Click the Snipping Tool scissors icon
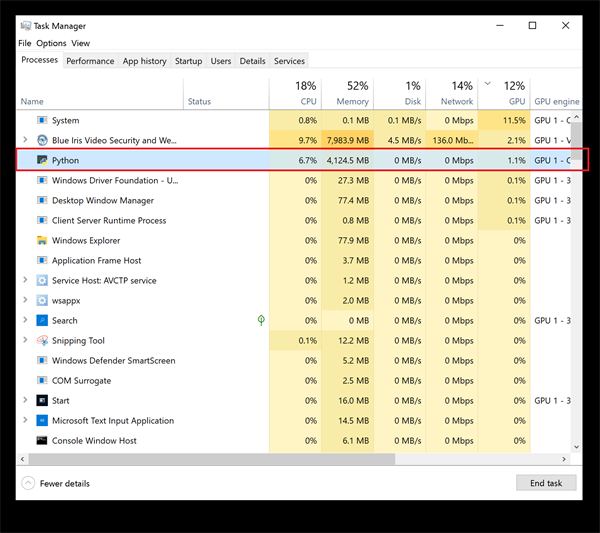This screenshot has height=533, width=600. tap(42, 340)
